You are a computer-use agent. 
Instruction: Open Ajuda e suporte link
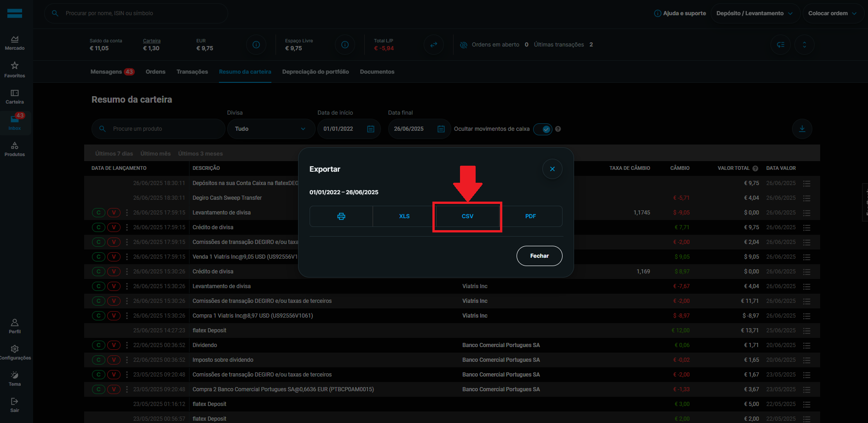coord(680,13)
